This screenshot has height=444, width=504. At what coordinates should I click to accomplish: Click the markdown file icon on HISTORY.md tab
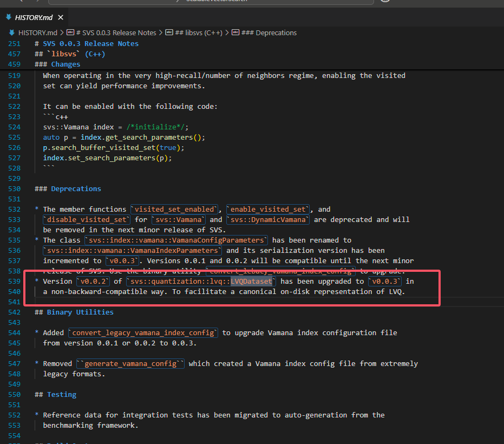point(8,17)
